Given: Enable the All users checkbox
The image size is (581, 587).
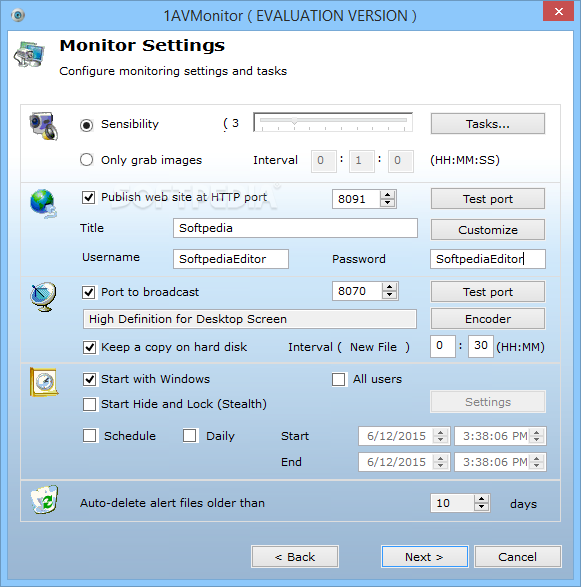Looking at the screenshot, I should (338, 379).
